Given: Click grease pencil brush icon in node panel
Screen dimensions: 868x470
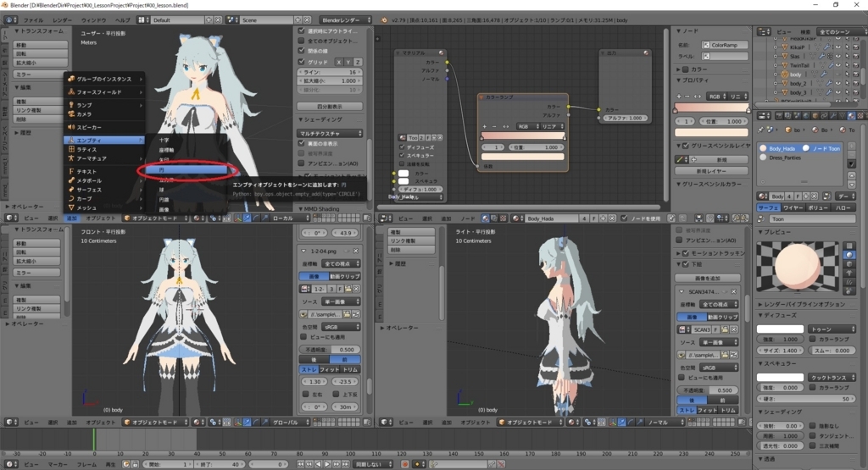Looking at the screenshot, I should [x=681, y=159].
